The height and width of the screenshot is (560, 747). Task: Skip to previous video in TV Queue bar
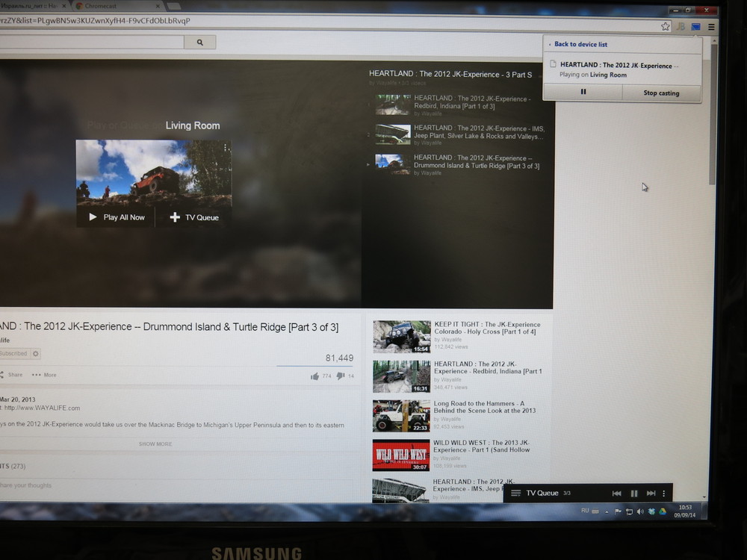point(616,494)
